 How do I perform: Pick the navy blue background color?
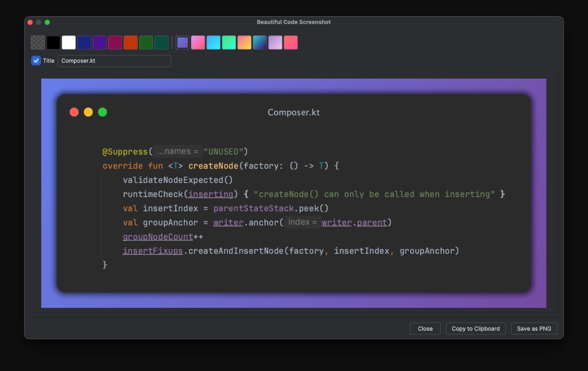click(84, 42)
